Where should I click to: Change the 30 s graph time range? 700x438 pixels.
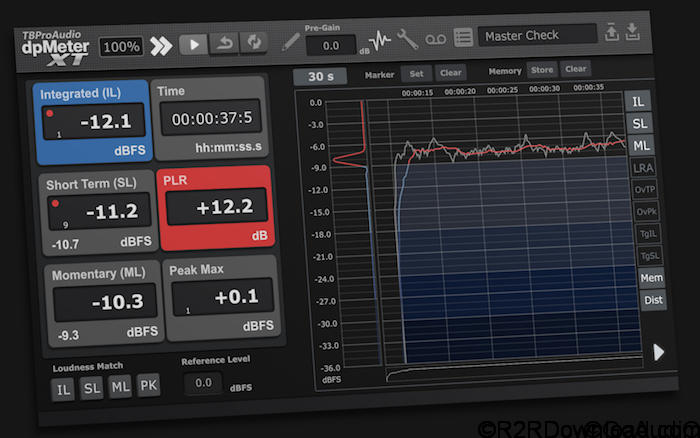(x=320, y=76)
